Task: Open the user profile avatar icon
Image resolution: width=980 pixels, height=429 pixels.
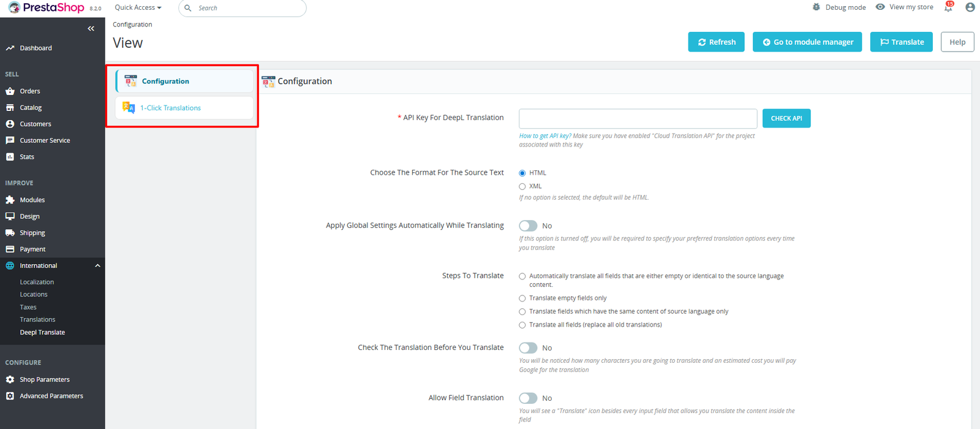Action: tap(970, 7)
